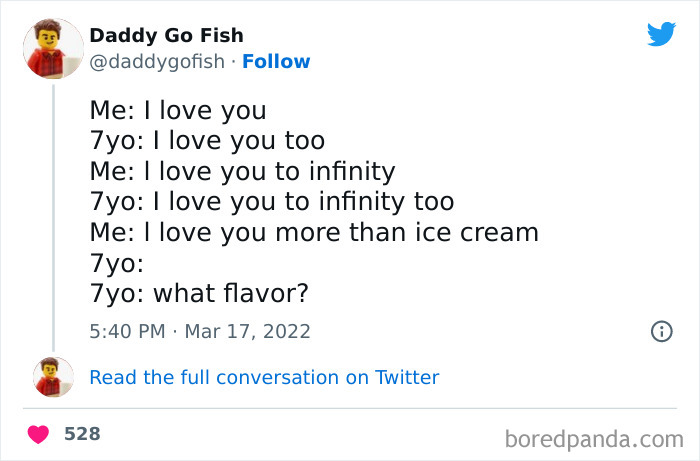Click the small avatar beside the conversation link

pos(53,377)
